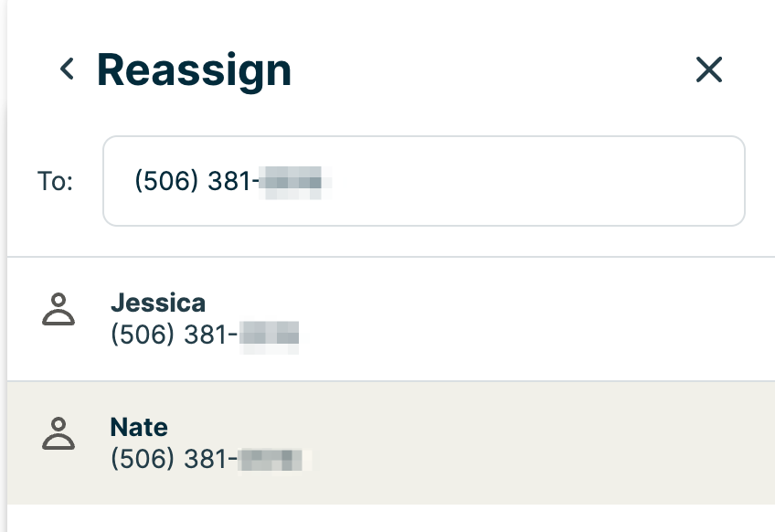Click the name label Nate
The height and width of the screenshot is (532, 775).
tap(139, 426)
